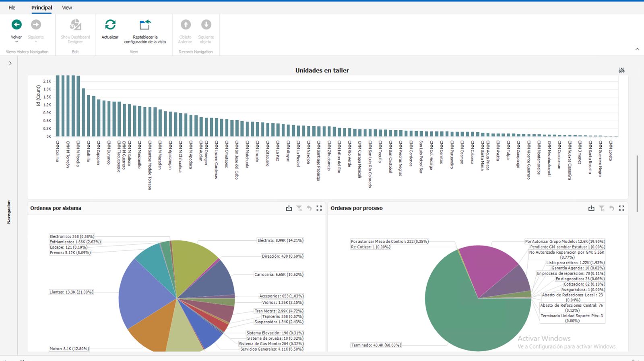Expand the Volver dropdown arrow
The width and height of the screenshot is (644, 361).
(17, 42)
